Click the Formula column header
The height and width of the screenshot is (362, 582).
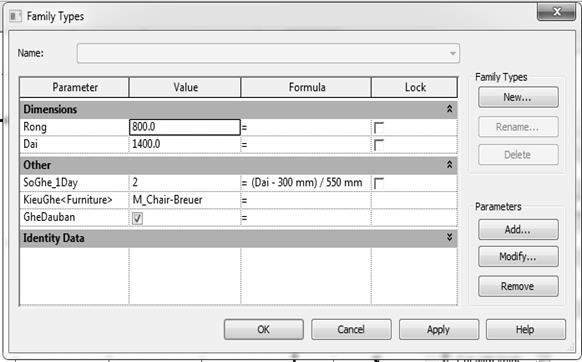306,87
